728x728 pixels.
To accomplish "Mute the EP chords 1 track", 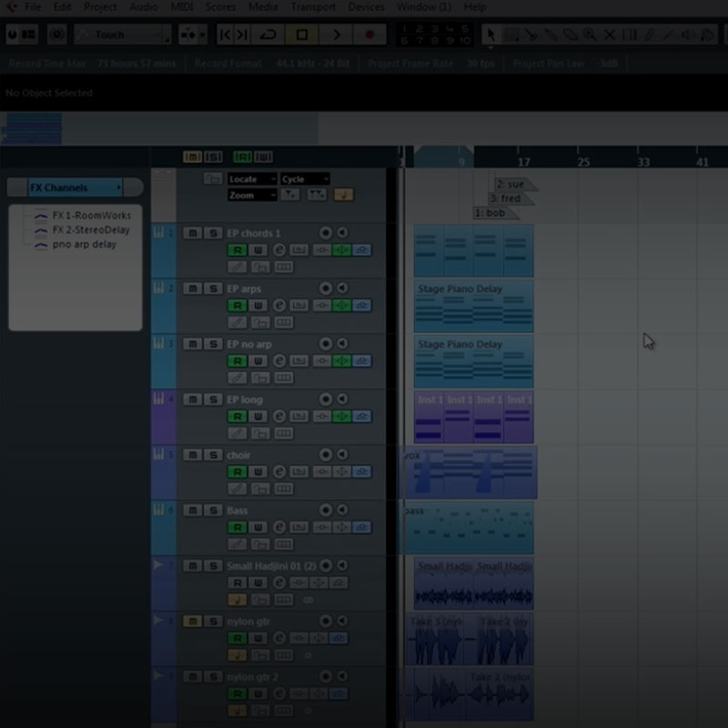I will 192,233.
